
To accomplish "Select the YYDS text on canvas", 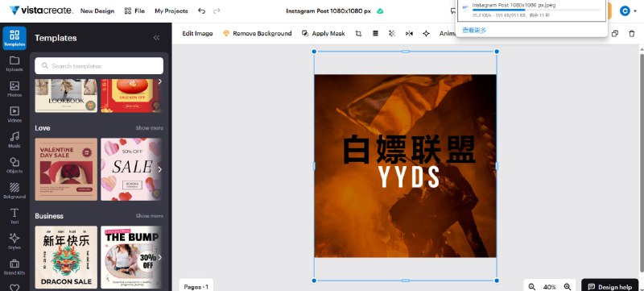I will pyautogui.click(x=409, y=177).
